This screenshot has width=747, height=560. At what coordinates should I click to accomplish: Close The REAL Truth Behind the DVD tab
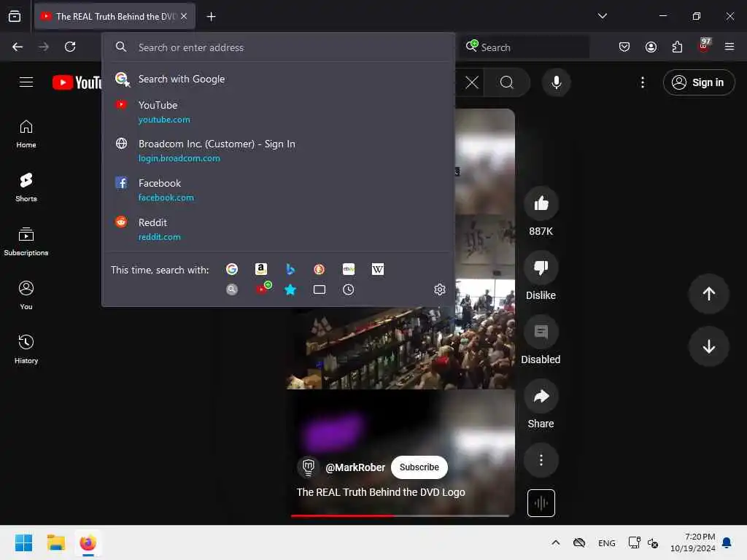click(183, 16)
